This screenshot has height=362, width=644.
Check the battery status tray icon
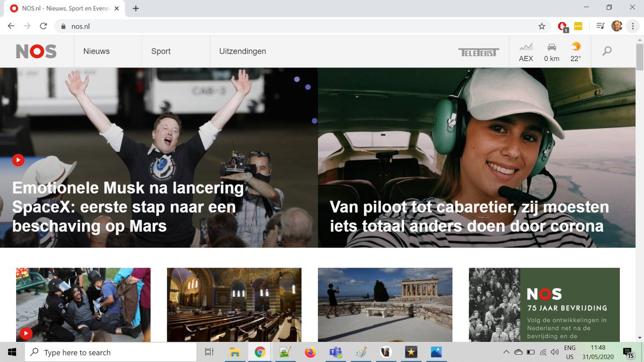coord(531,352)
